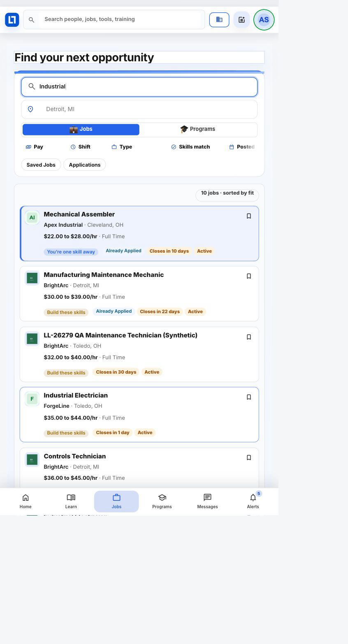Show Saved Jobs

click(41, 165)
